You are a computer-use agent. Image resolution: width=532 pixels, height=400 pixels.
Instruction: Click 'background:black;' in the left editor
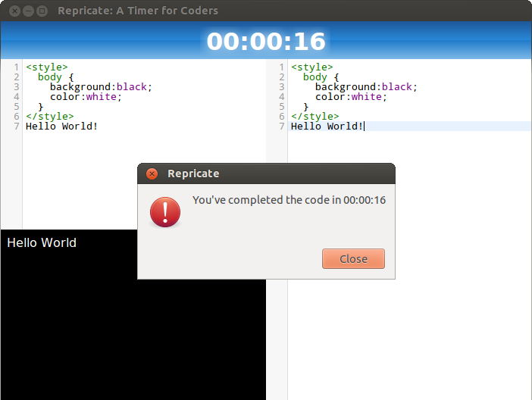tap(101, 87)
